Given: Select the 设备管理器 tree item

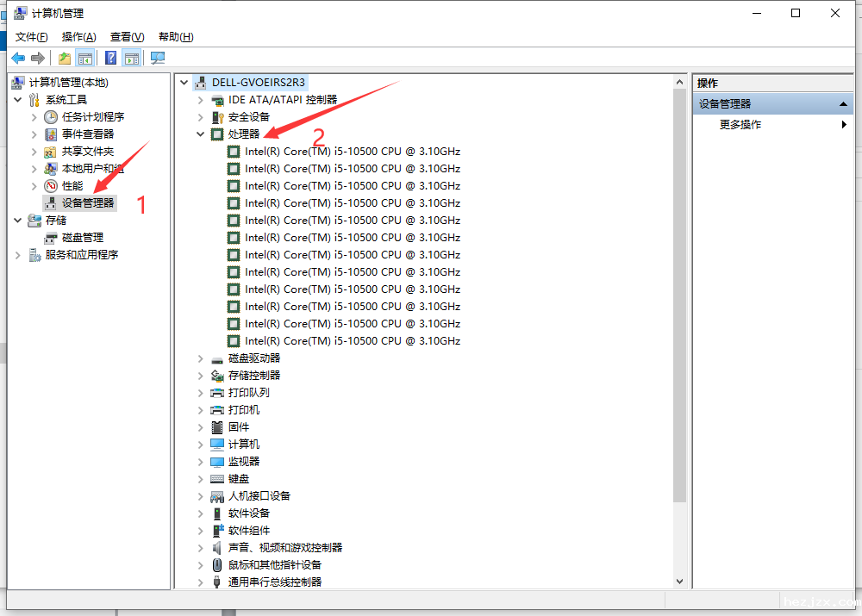Looking at the screenshot, I should click(x=79, y=202).
